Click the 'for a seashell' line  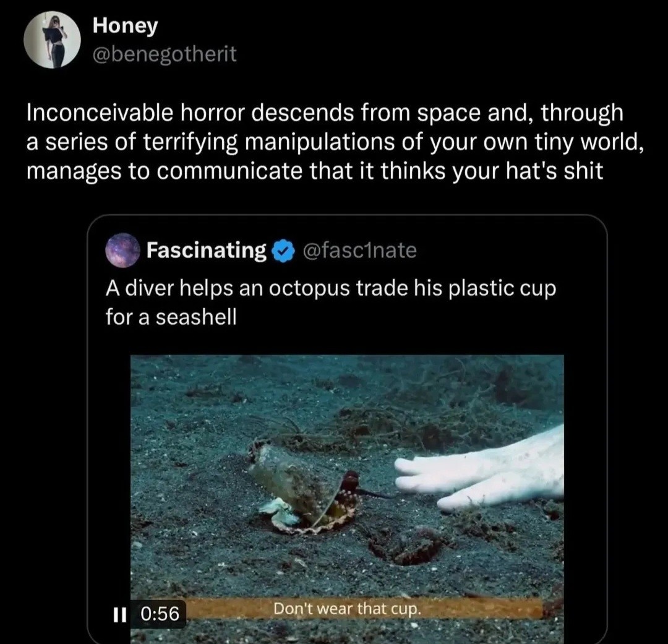coord(171,318)
